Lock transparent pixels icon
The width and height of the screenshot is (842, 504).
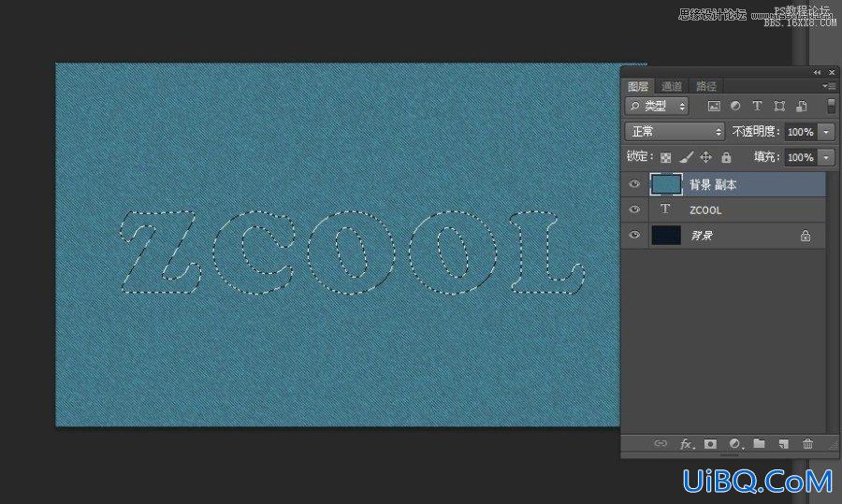coord(665,157)
